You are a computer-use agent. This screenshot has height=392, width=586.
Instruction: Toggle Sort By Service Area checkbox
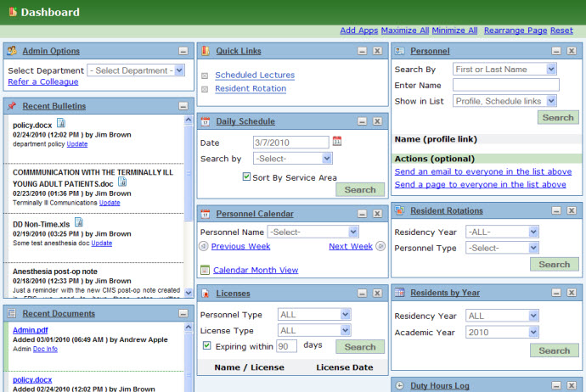point(246,176)
